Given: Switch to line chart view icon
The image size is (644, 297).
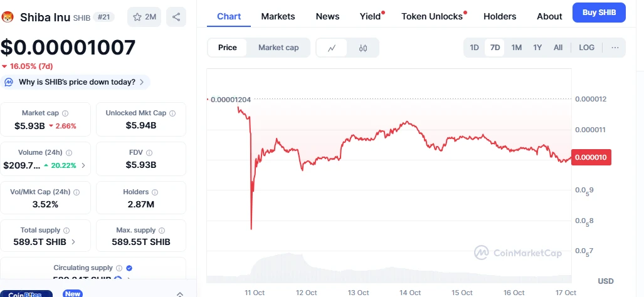Looking at the screenshot, I should point(332,48).
